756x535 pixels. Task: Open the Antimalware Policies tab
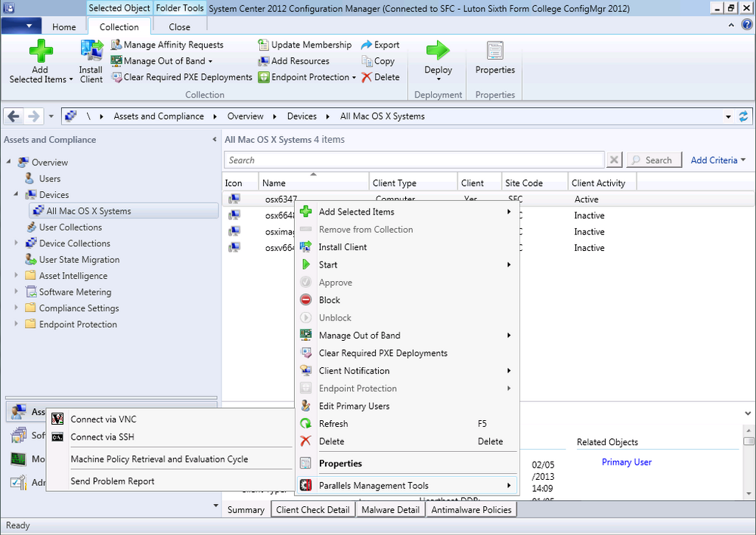click(471, 509)
